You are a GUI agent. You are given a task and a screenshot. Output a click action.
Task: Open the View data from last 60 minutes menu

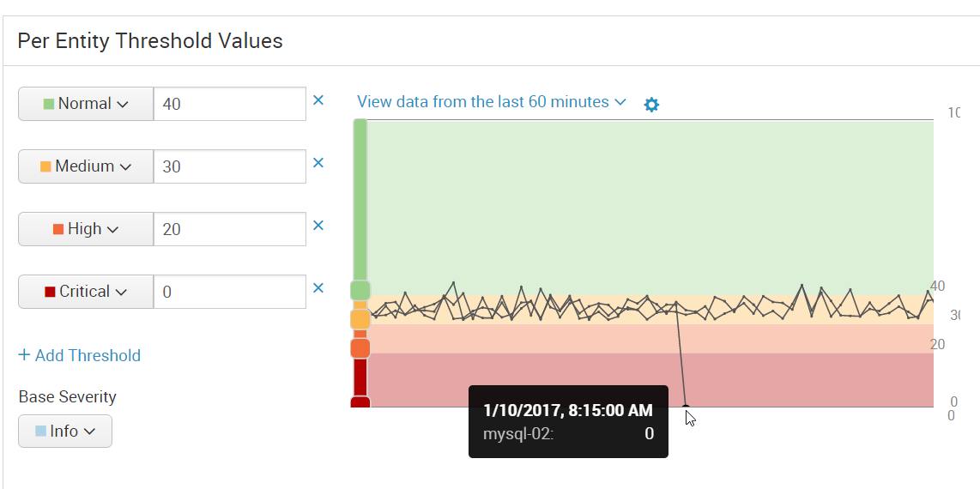(x=491, y=102)
